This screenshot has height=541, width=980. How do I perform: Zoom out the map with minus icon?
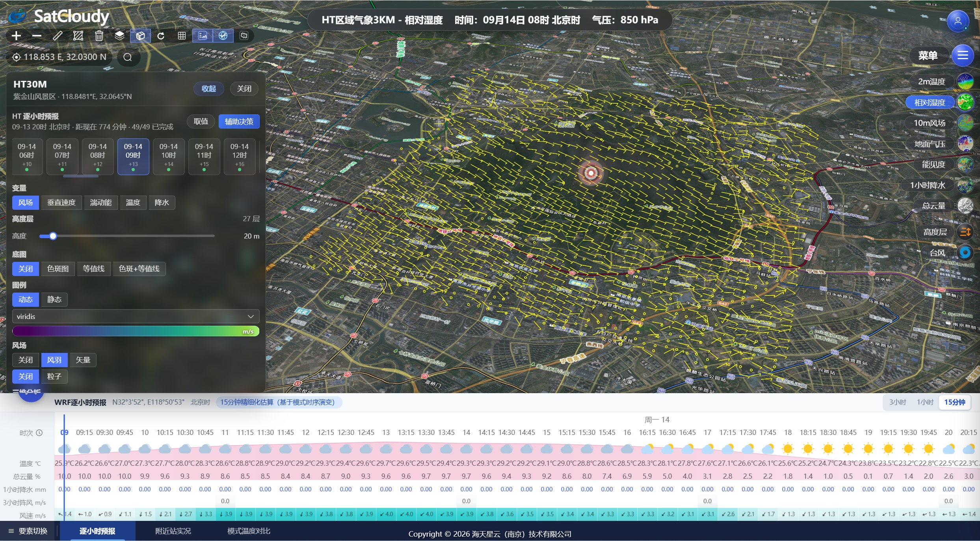[37, 36]
